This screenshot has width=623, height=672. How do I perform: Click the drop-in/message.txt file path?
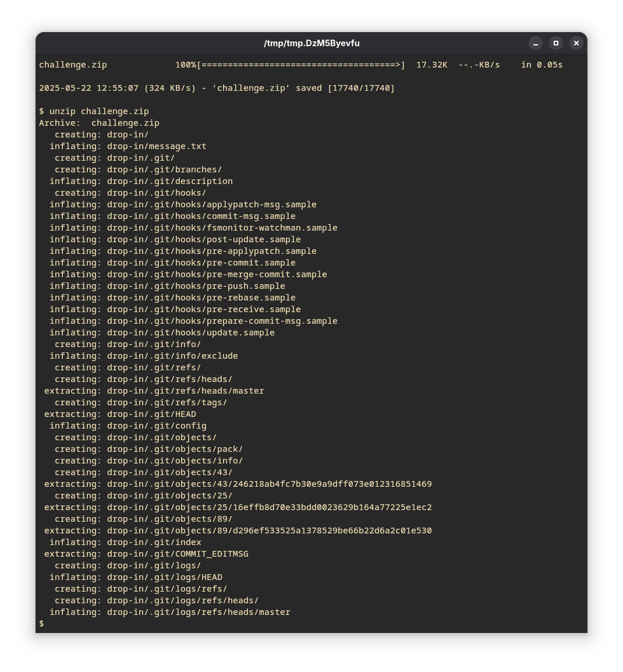(156, 146)
